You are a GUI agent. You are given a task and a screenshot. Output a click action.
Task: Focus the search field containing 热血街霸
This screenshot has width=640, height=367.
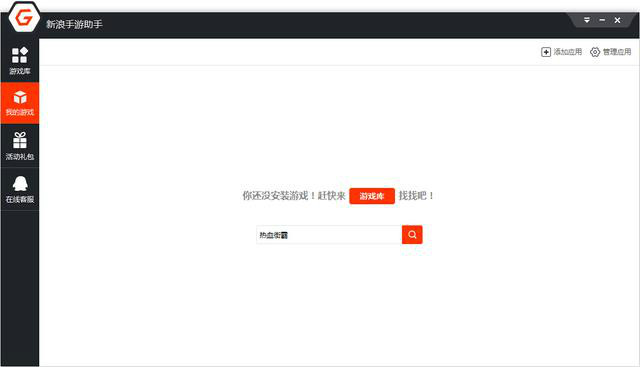tap(329, 235)
